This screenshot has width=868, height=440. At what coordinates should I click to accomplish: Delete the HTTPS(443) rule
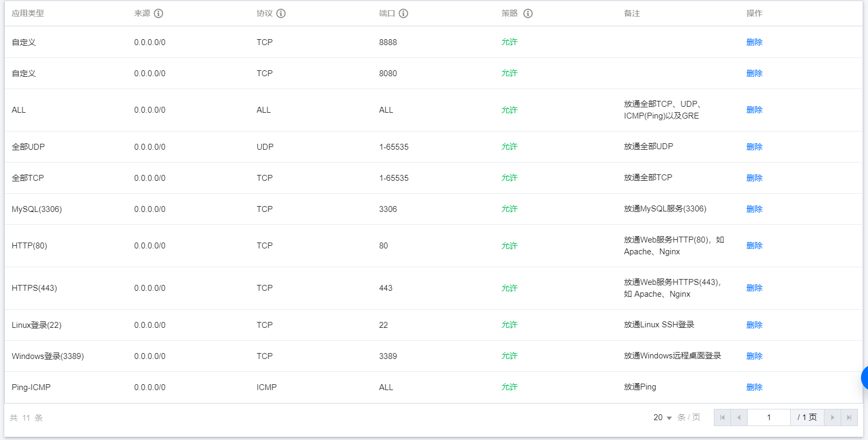pos(754,288)
